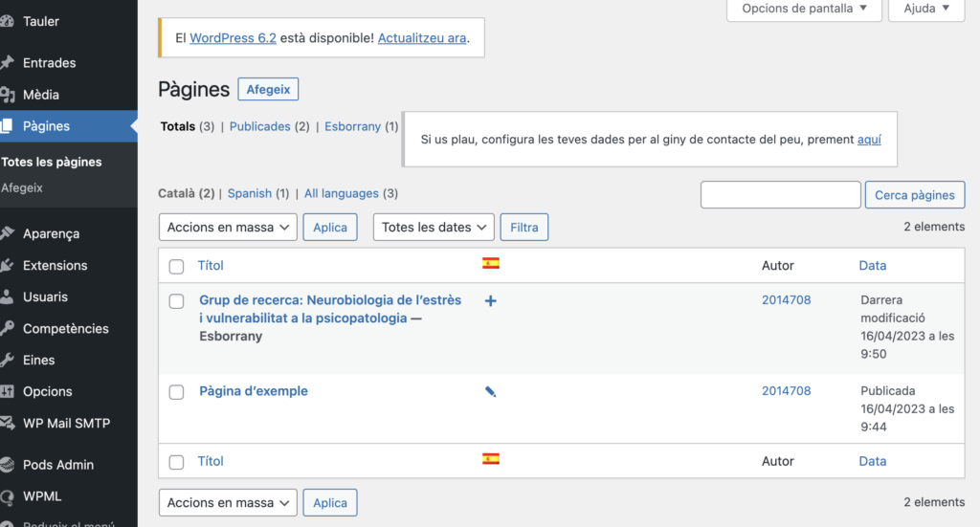Follow the Actualitzeu ara update link
980x527 pixels.
click(422, 38)
